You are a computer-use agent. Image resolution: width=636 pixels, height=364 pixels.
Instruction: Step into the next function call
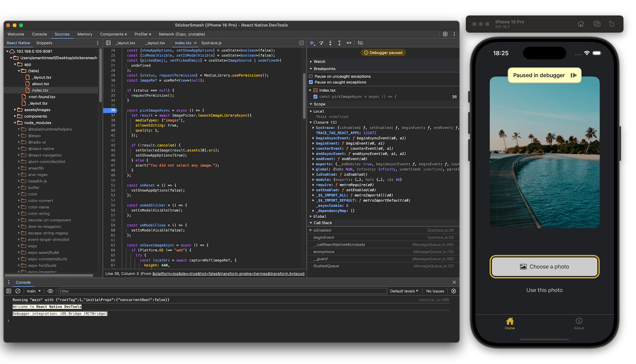(330, 43)
